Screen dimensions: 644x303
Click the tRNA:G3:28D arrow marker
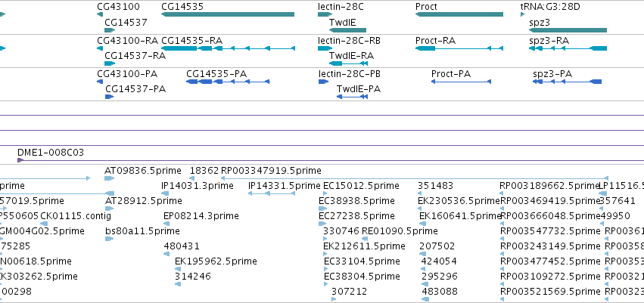(x=522, y=15)
